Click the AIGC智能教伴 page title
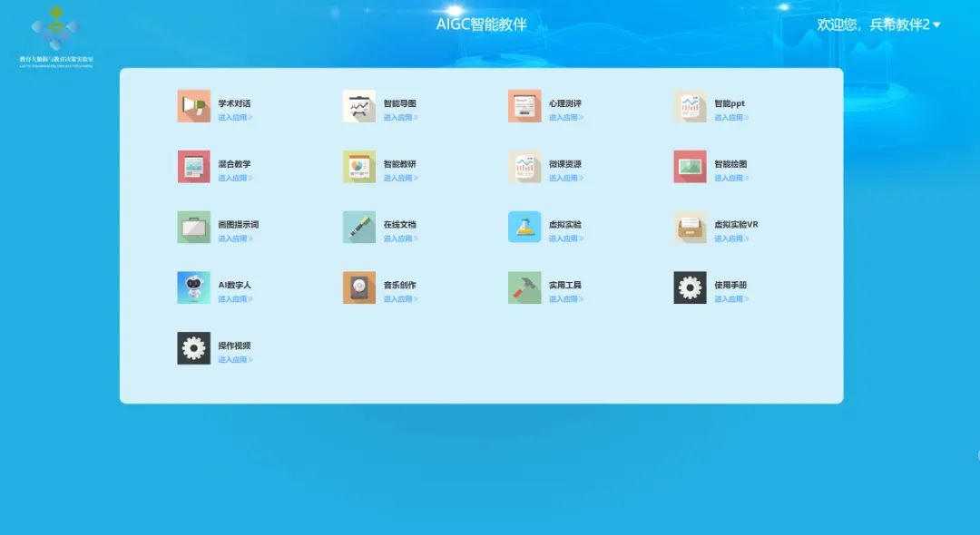This screenshot has width=980, height=535. 481,24
